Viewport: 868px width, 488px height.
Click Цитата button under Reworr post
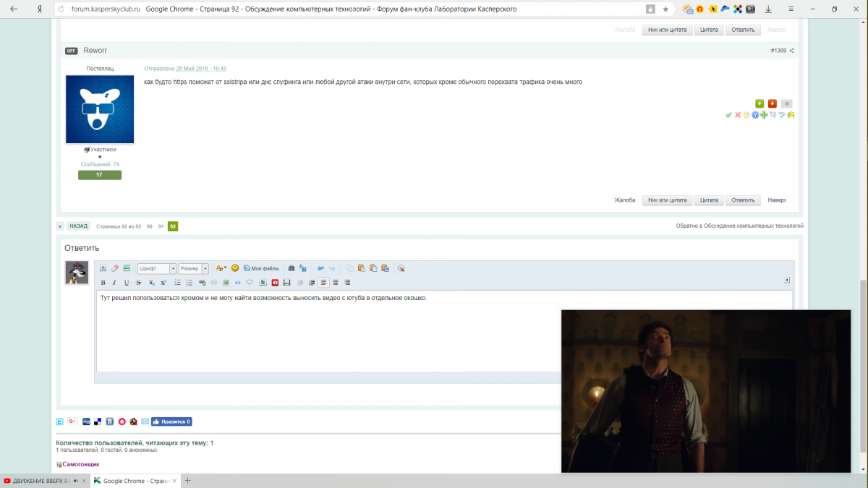[710, 200]
